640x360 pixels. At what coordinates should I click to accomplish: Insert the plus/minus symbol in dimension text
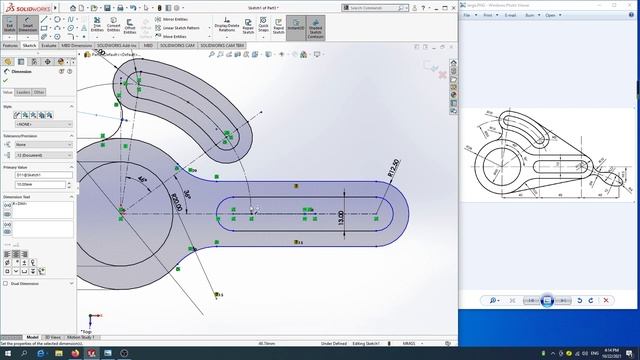pos(24,262)
